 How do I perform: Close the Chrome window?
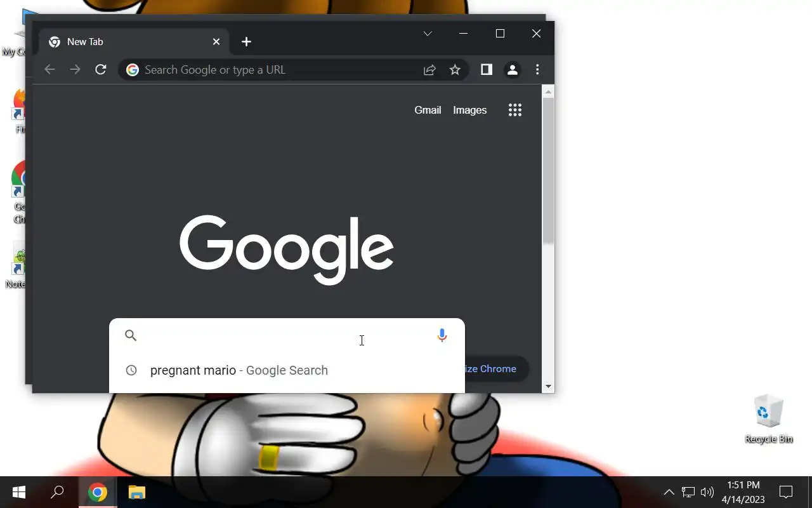(x=537, y=34)
